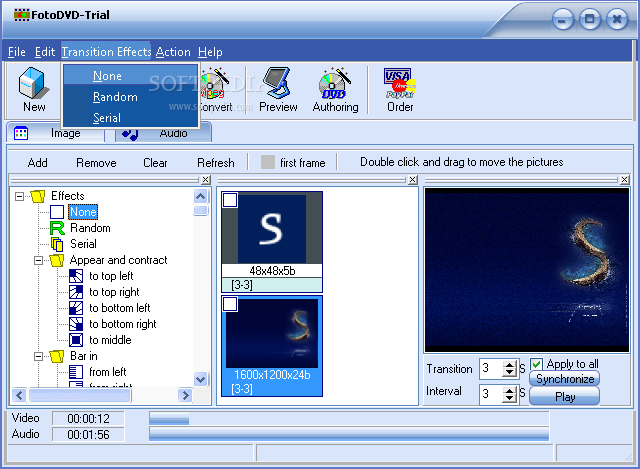Screen dimensions: 640x469
Task: Click the Play button
Action: 564,396
